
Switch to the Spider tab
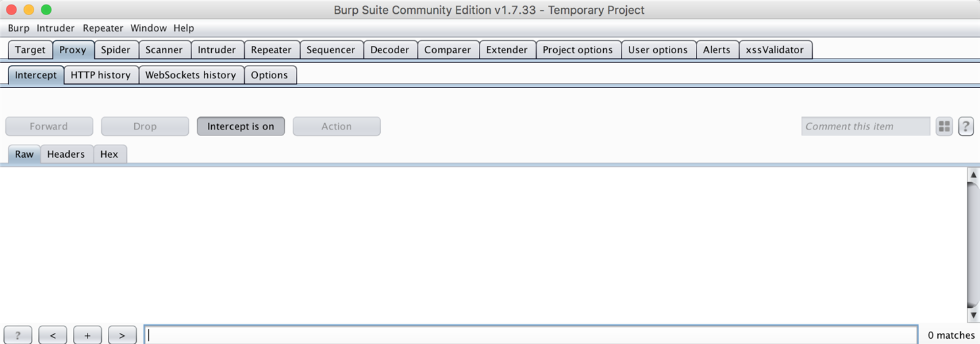[x=116, y=50]
